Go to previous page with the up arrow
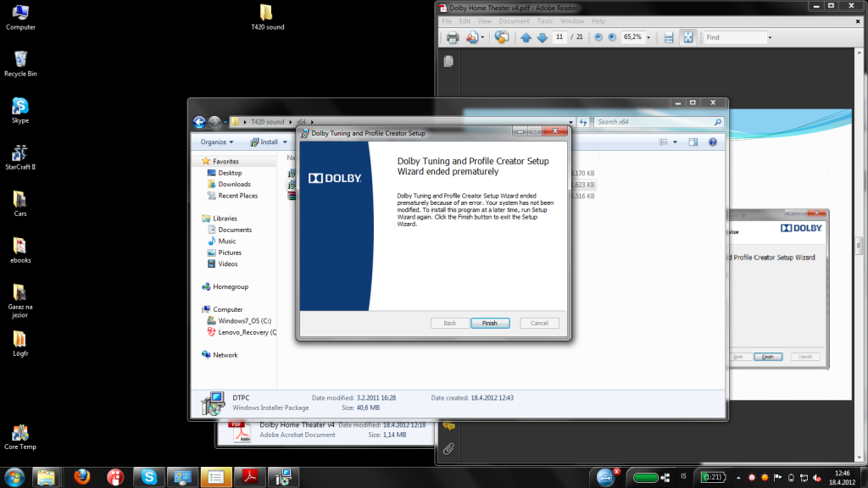Viewport: 868px width, 488px height. pos(526,37)
